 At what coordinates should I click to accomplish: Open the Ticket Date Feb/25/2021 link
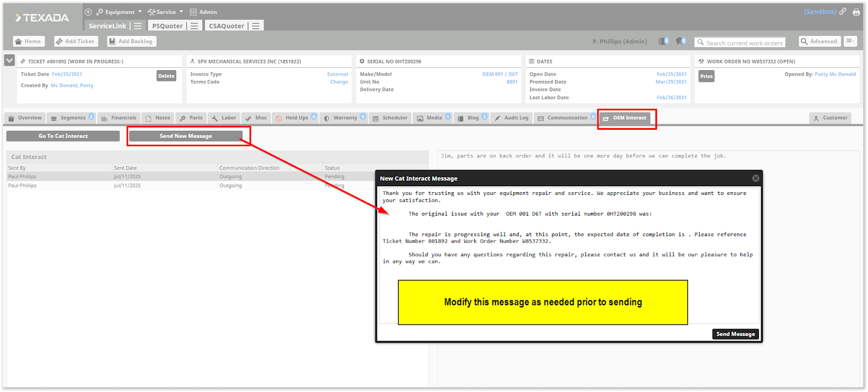[67, 74]
